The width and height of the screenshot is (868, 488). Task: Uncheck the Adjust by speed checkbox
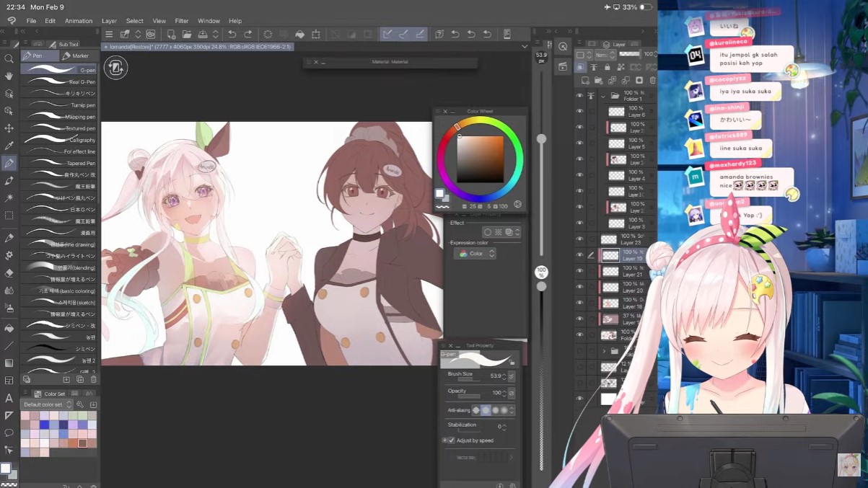click(452, 440)
